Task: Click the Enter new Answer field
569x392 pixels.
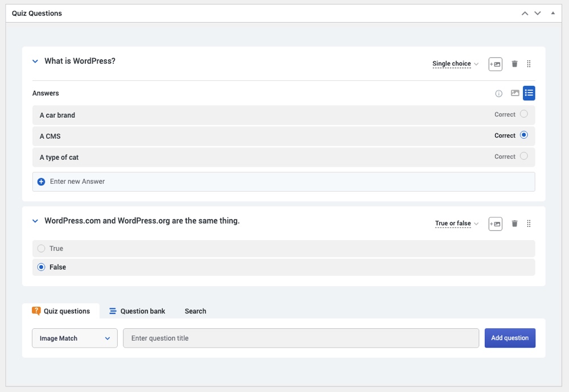Action: point(284,181)
